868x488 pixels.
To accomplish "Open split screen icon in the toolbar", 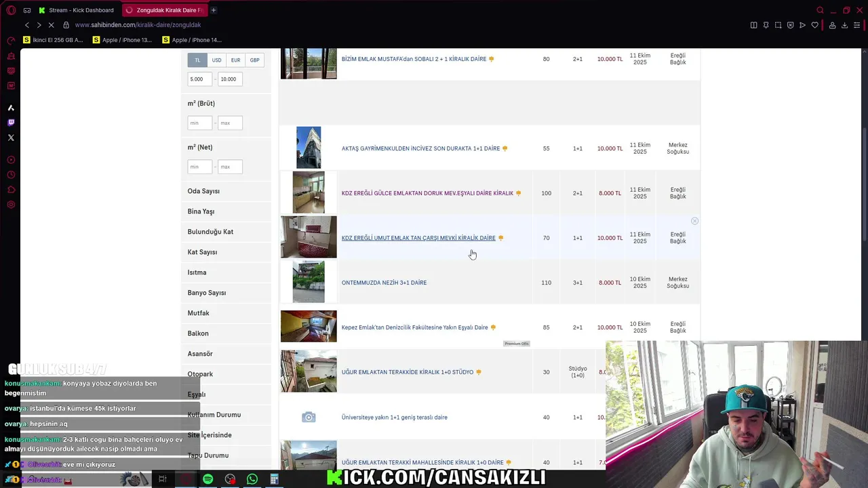I will tap(753, 25).
